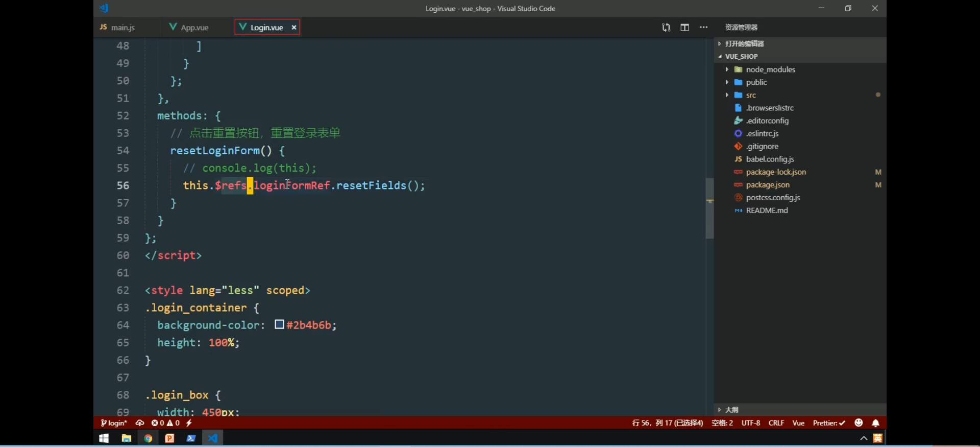Image resolution: width=980 pixels, height=447 pixels.
Task: Select the Login.vue tab
Action: click(266, 28)
